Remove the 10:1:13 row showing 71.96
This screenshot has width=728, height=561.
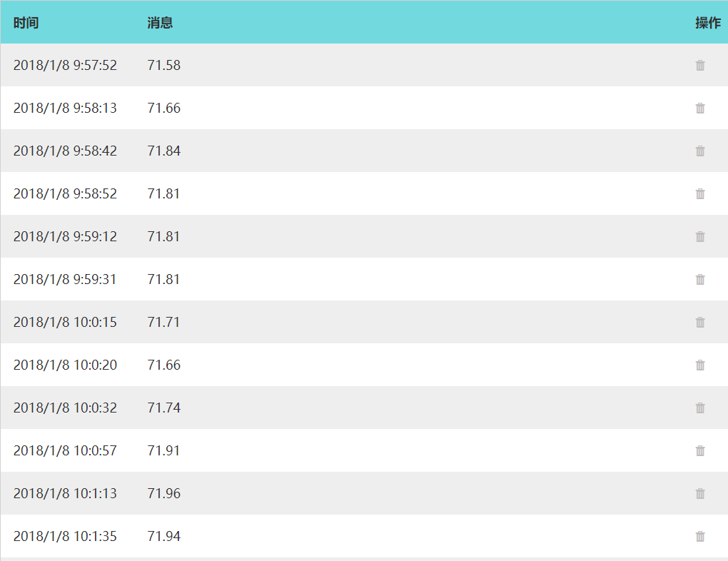tap(700, 493)
